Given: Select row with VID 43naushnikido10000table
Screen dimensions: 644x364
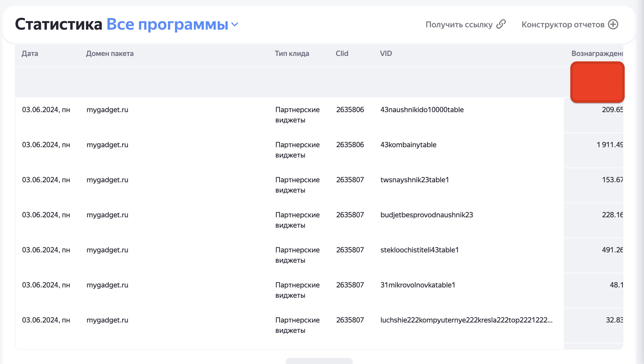Looking at the screenshot, I should (x=422, y=110).
